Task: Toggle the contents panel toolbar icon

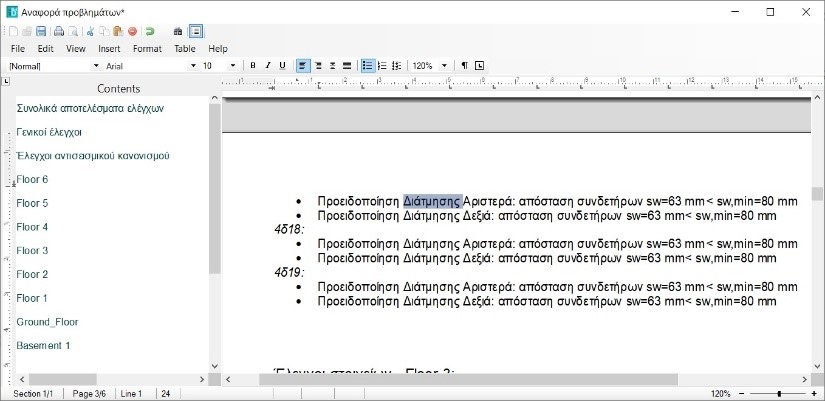Action: tap(196, 32)
